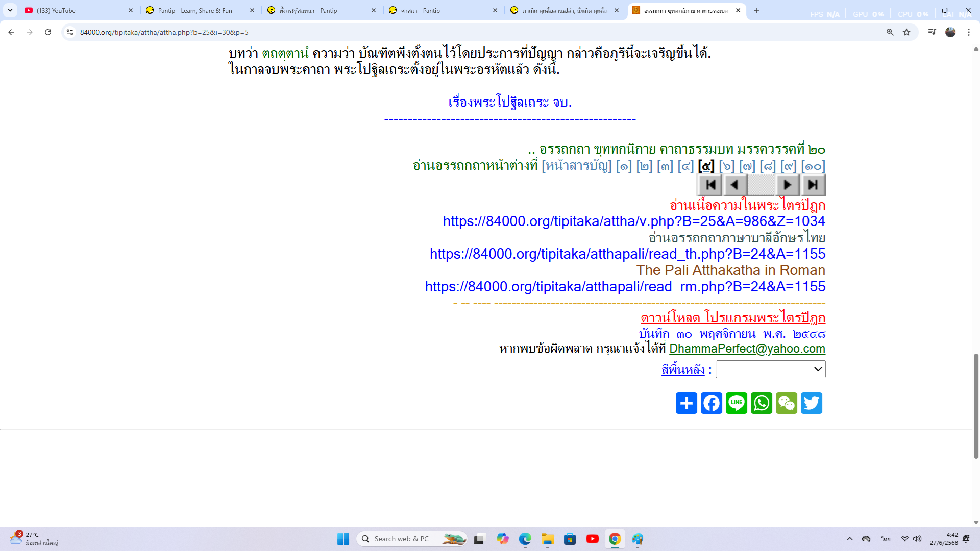Screen dimensions: 980x551
Task: Go to commentary page ๒ link
Action: [x=644, y=166]
